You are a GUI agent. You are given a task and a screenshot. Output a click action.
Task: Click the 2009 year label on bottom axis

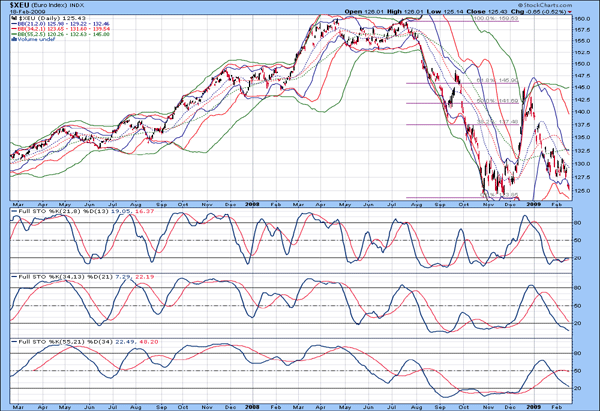534,404
